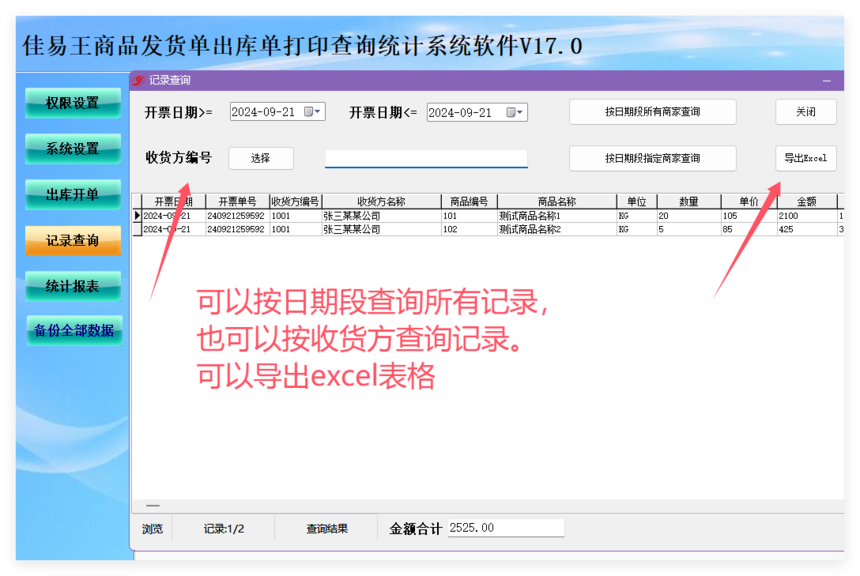860x576 pixels.
Task: Click the 数量 cell showing 20
Action: (689, 216)
